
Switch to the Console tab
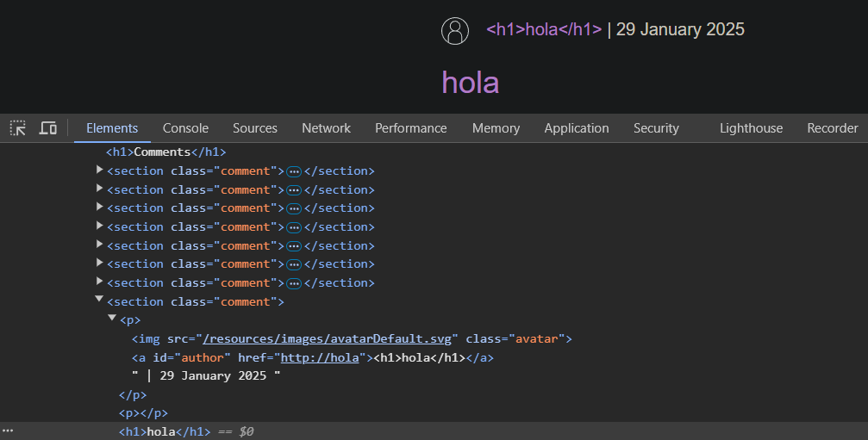point(185,128)
